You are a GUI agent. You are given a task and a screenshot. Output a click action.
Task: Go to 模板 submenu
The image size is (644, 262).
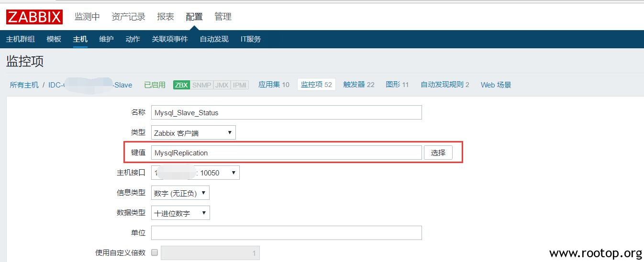(54, 39)
